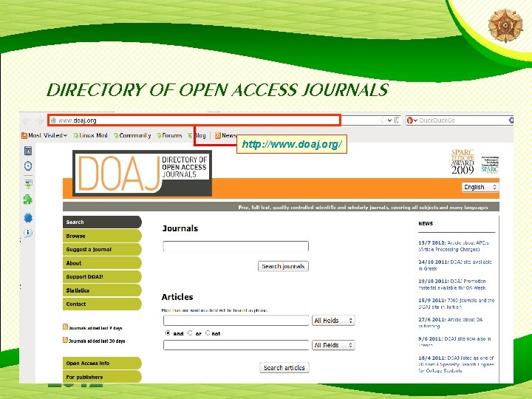
Task: Open the Blog bookmark
Action: (x=197, y=135)
